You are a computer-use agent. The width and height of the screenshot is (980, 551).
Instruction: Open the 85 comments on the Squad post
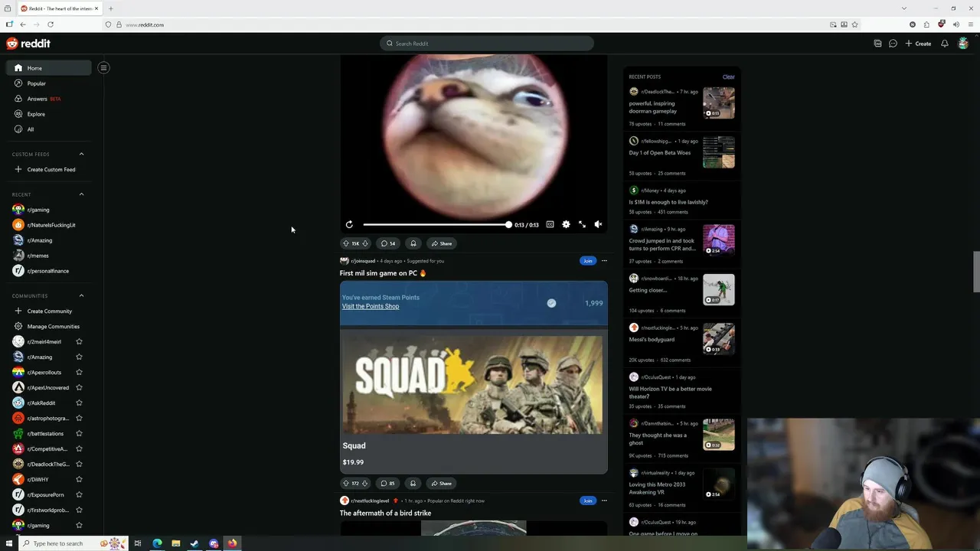pyautogui.click(x=388, y=484)
